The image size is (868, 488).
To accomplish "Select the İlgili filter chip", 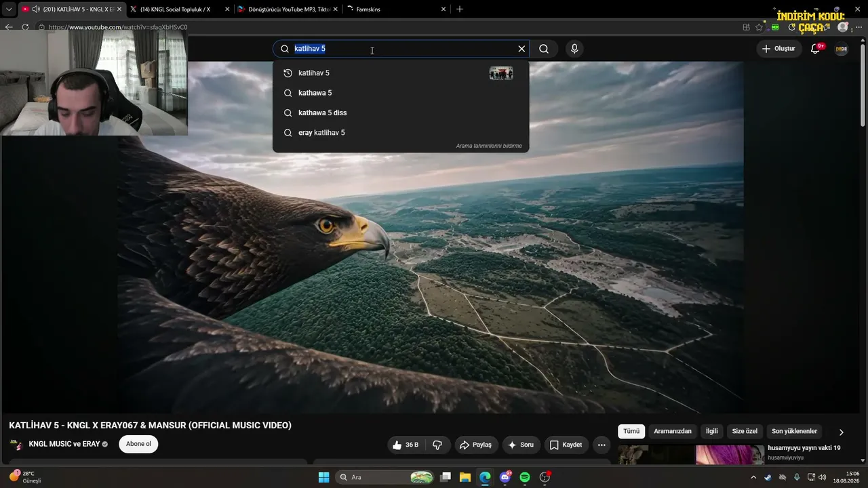I will pyautogui.click(x=712, y=431).
